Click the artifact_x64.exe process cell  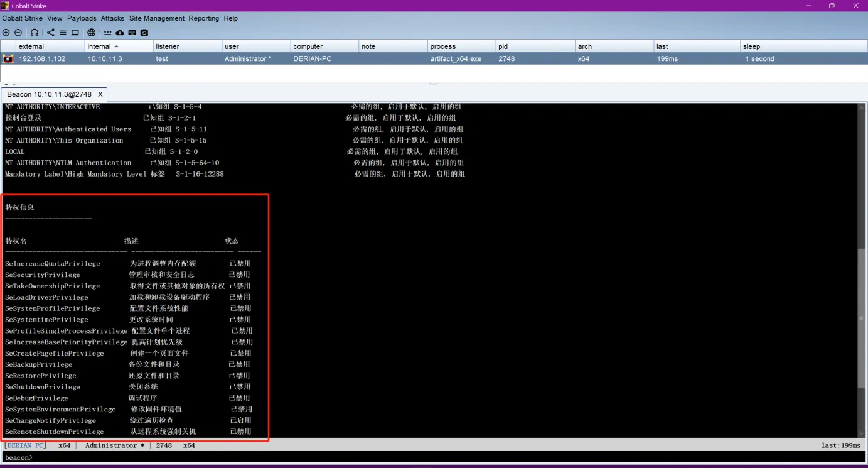(456, 58)
